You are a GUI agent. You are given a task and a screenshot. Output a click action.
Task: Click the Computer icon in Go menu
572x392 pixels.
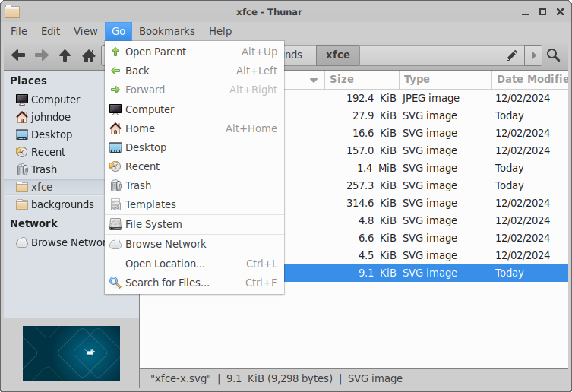(115, 109)
